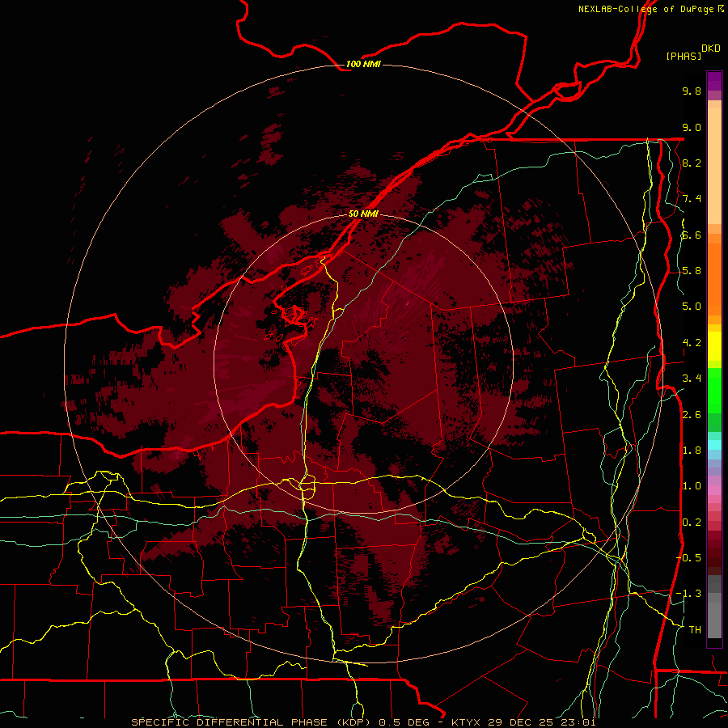Click the 7.4 value on the color scale
Image resolution: width=728 pixels, height=728 pixels.
coord(692,199)
